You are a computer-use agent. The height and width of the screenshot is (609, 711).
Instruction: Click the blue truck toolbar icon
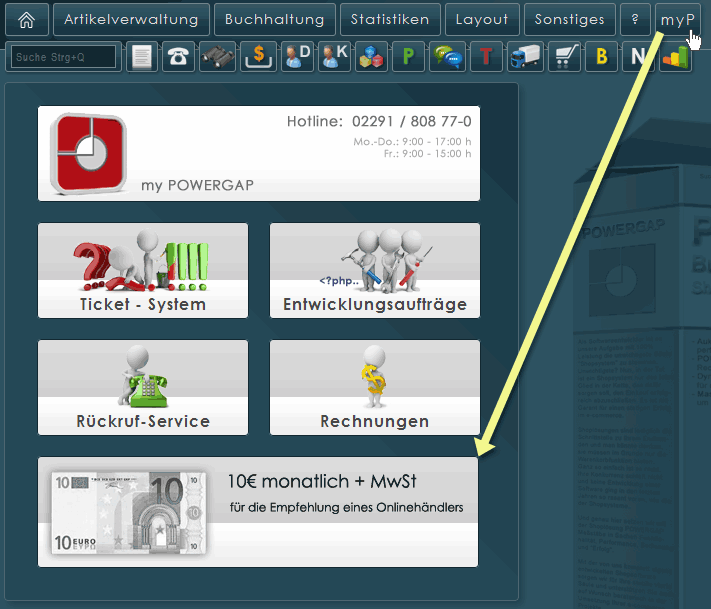[525, 57]
